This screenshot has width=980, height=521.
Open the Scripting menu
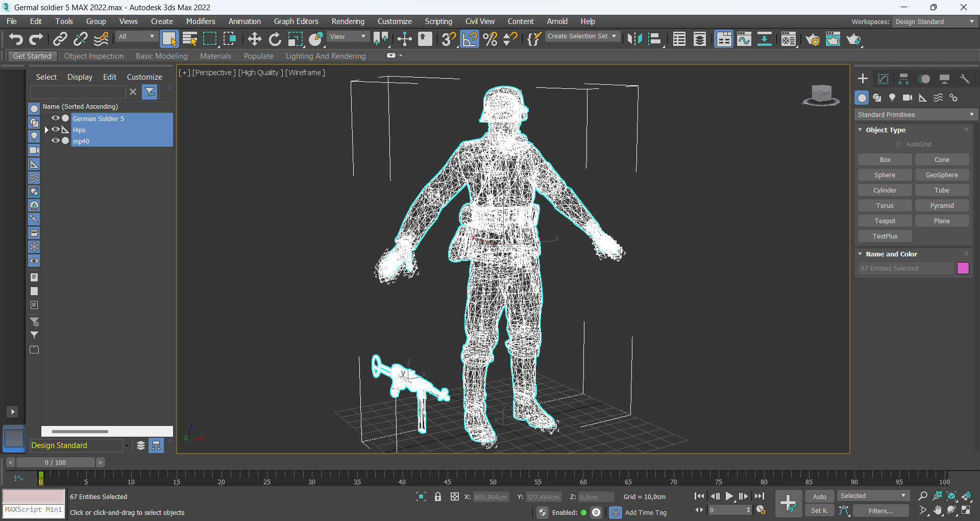point(438,21)
